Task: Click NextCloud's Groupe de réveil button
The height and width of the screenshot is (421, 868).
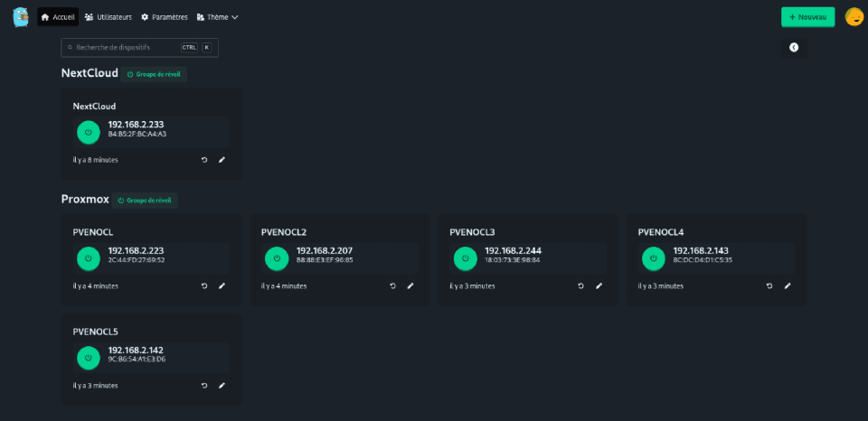Action: (155, 74)
